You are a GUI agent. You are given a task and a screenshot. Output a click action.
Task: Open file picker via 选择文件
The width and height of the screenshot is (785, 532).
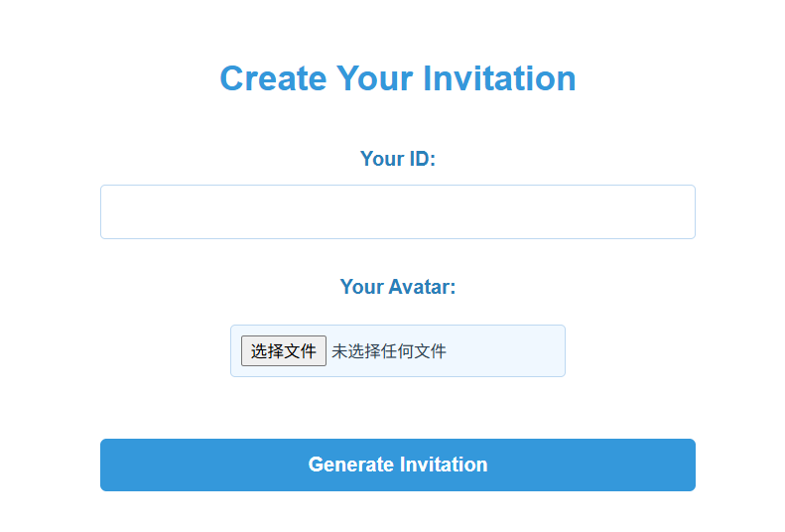point(284,350)
